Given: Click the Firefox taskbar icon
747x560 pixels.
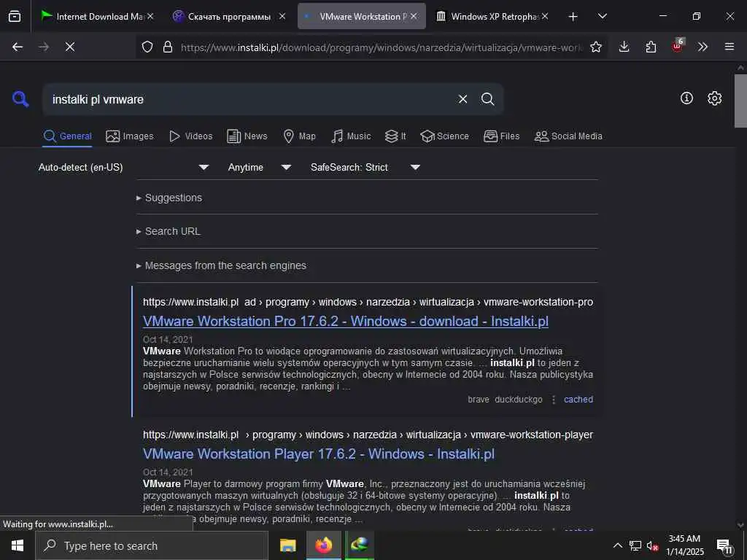Looking at the screenshot, I should (323, 545).
